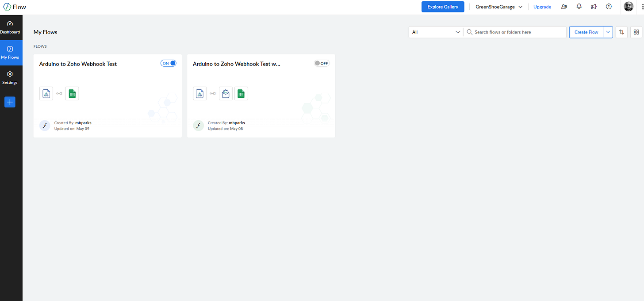Turn on the second flow's OFF toggle
644x301 pixels.
point(322,63)
